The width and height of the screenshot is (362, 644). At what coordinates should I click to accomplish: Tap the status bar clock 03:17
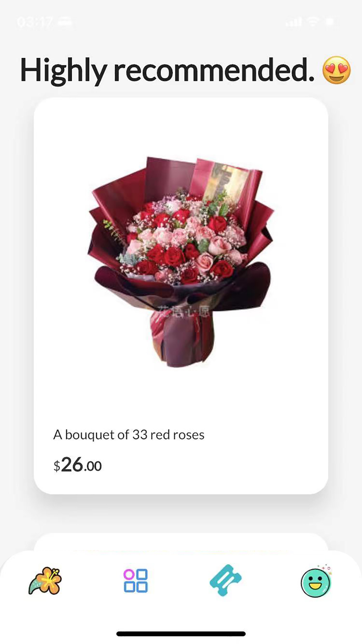pos(35,22)
